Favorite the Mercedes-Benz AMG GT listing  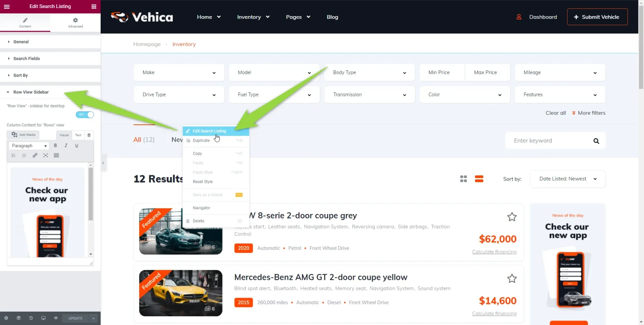[x=512, y=278]
